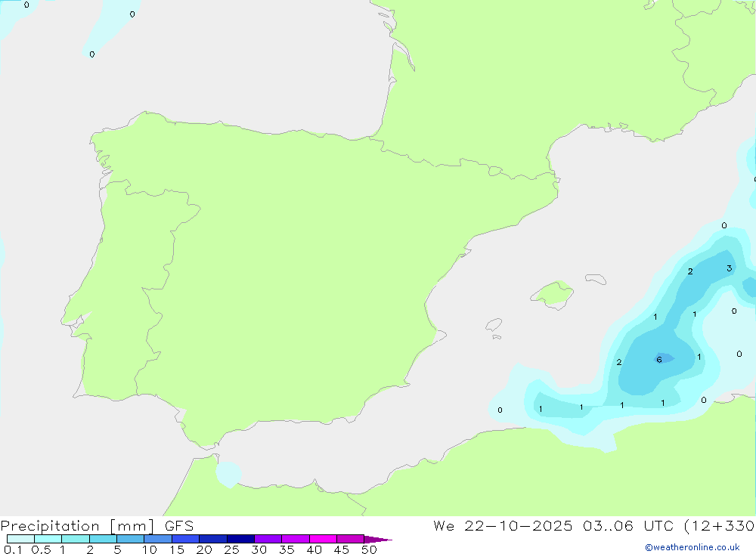Click the 'GFS' model label
Image resolution: width=756 pixels, height=554 pixels.
[179, 526]
